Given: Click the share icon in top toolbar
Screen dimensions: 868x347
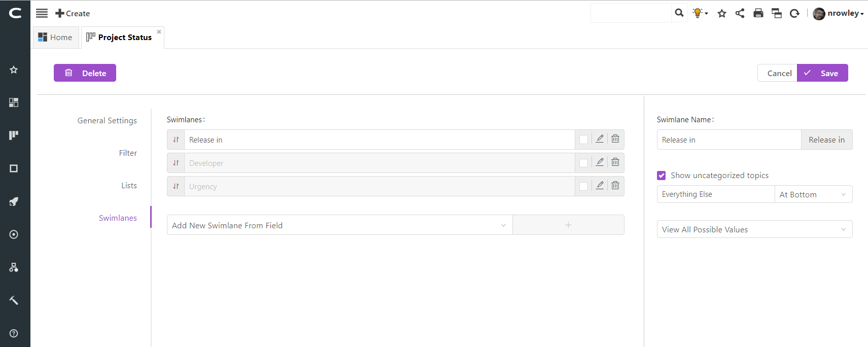Looking at the screenshot, I should coord(740,13).
